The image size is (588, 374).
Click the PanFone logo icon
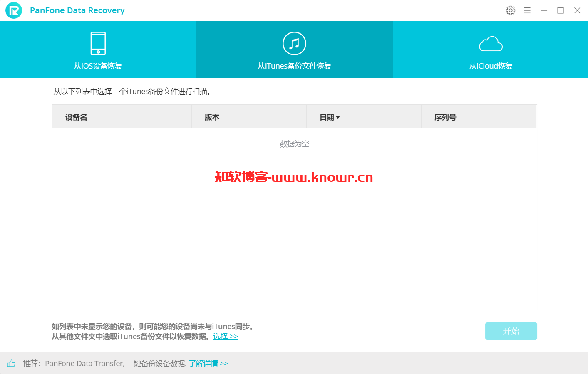[14, 10]
